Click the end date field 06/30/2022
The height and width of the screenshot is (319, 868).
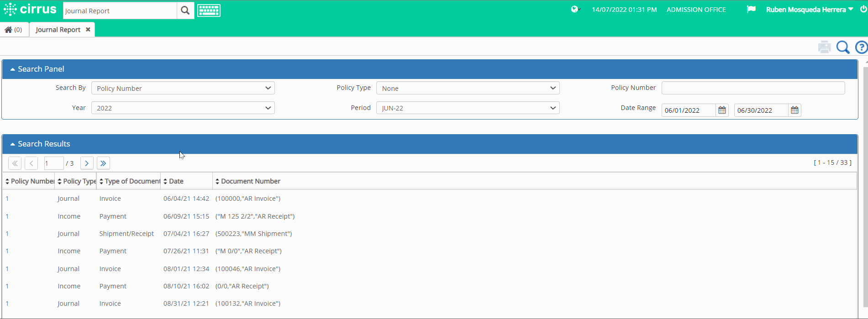click(x=761, y=110)
